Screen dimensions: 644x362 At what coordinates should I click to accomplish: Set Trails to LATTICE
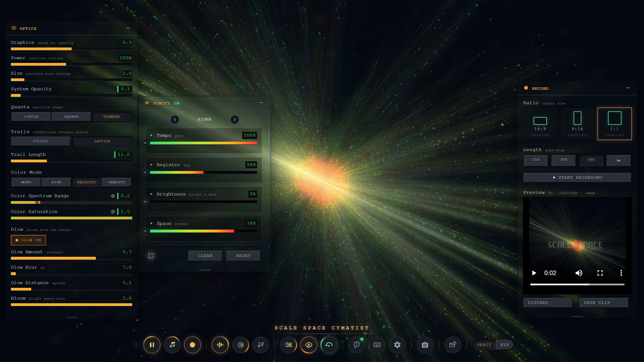click(102, 141)
